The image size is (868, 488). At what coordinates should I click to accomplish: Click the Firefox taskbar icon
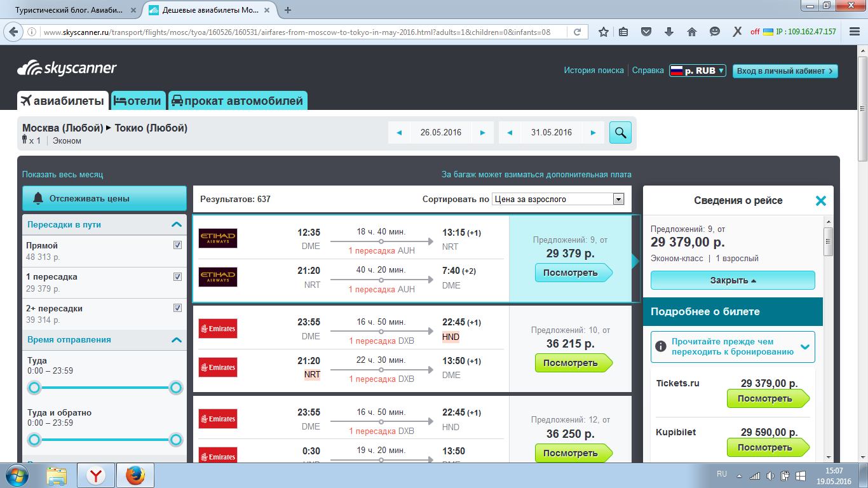click(135, 475)
